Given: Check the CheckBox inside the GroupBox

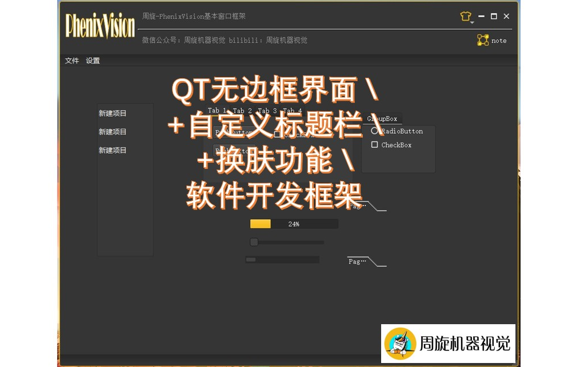Looking at the screenshot, I should tap(375, 145).
